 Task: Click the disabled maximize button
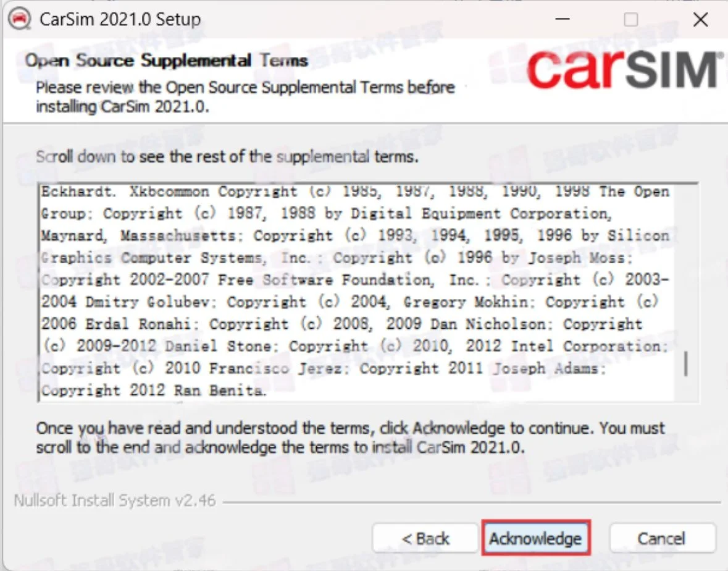630,20
